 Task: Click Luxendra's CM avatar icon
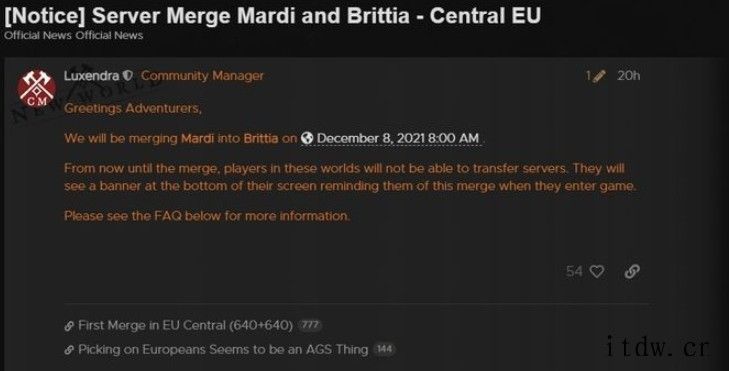pos(37,88)
